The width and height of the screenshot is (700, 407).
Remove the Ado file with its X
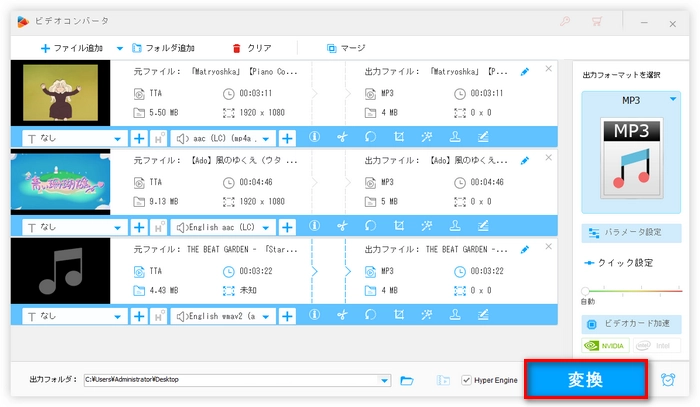pyautogui.click(x=549, y=158)
